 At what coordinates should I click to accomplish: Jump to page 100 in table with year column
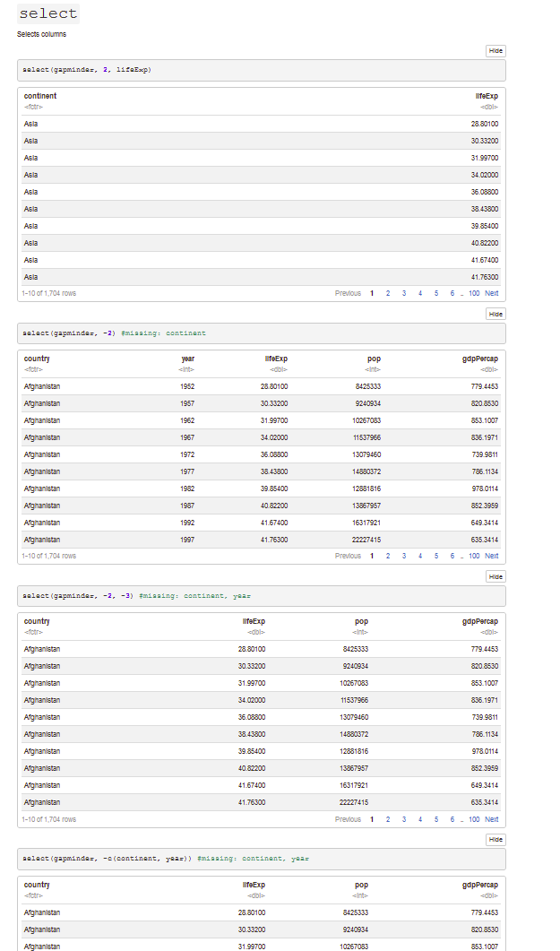[474, 556]
